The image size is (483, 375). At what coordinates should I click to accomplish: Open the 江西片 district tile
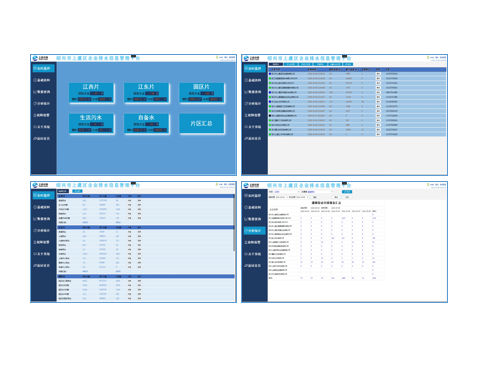[x=91, y=93]
